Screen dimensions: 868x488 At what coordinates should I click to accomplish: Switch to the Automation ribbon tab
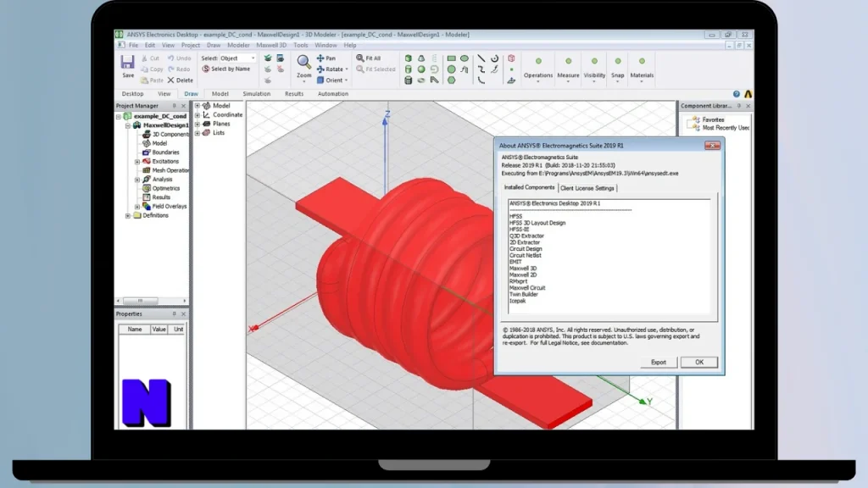(x=332, y=94)
